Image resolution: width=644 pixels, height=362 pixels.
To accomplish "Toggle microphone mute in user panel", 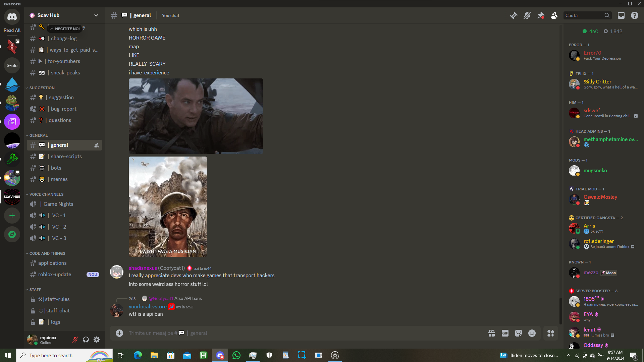I will click(x=75, y=340).
